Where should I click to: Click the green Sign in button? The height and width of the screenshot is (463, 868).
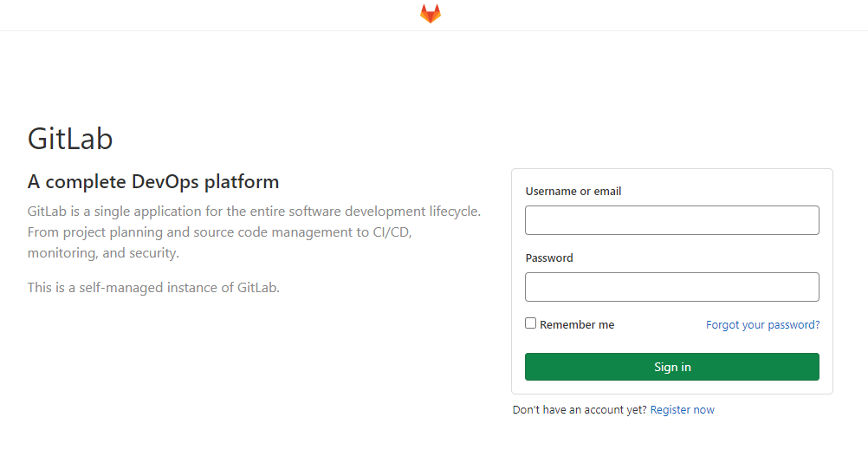(x=672, y=367)
